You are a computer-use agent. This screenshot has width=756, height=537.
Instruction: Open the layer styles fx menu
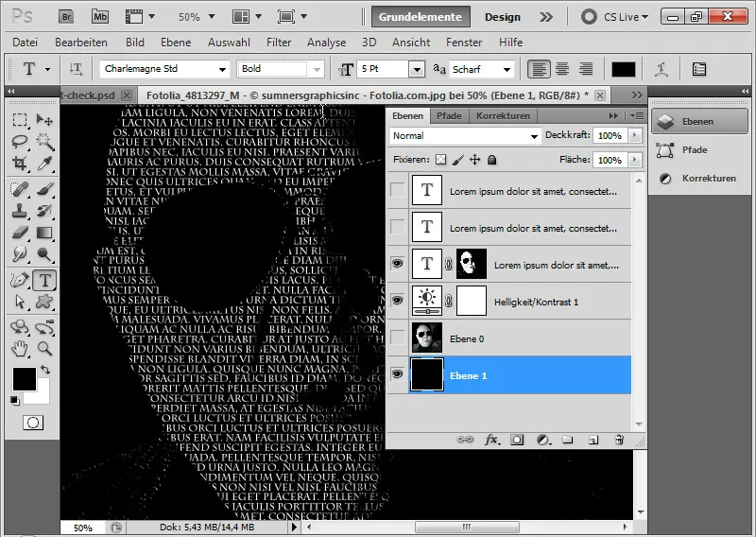[491, 440]
